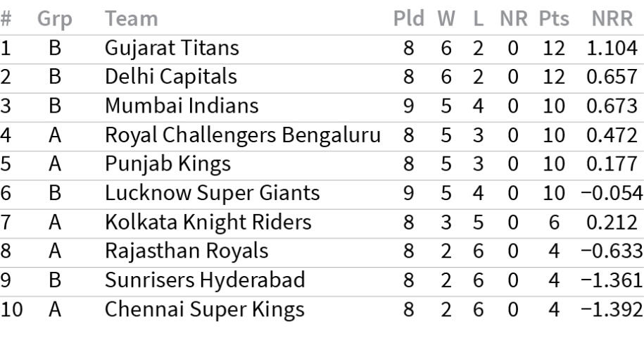Viewport: 644px width, 343px height.
Task: Click the Pts column header
Action: click(x=554, y=18)
